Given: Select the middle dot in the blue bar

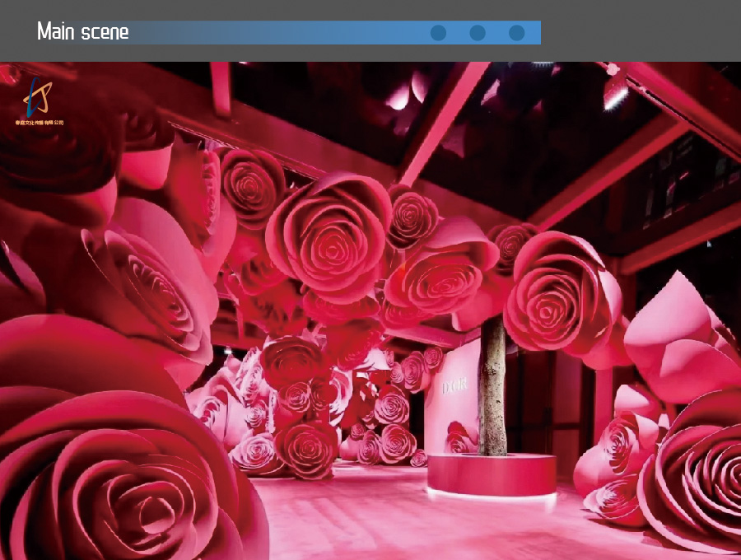Looking at the screenshot, I should (478, 33).
